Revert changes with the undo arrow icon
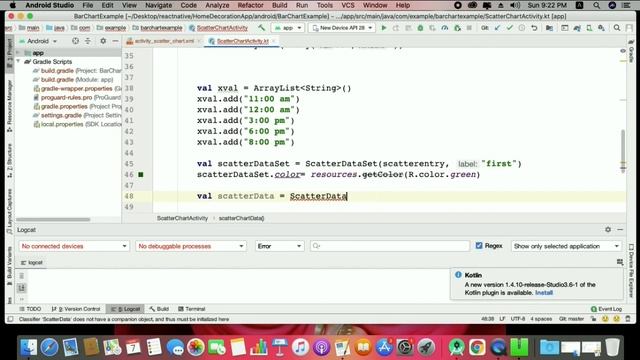The height and width of the screenshot is (360, 640). 534,28
